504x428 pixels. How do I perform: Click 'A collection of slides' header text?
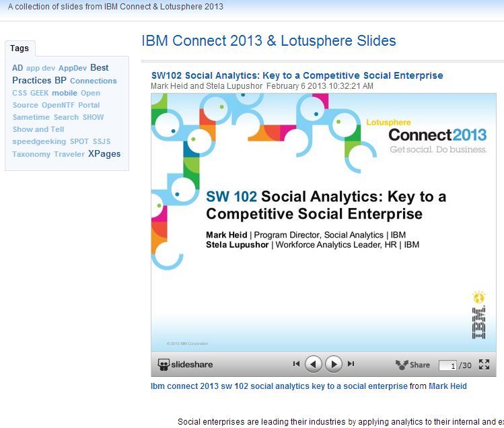115,7
